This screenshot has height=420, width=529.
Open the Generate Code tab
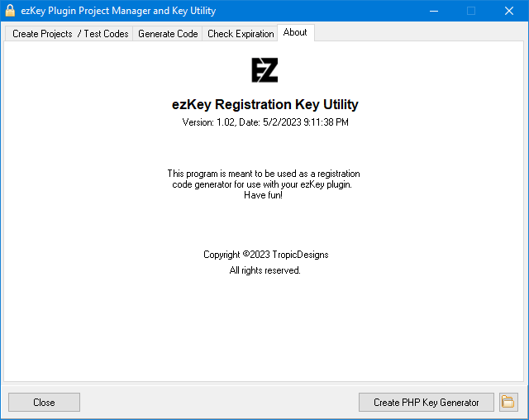click(168, 34)
